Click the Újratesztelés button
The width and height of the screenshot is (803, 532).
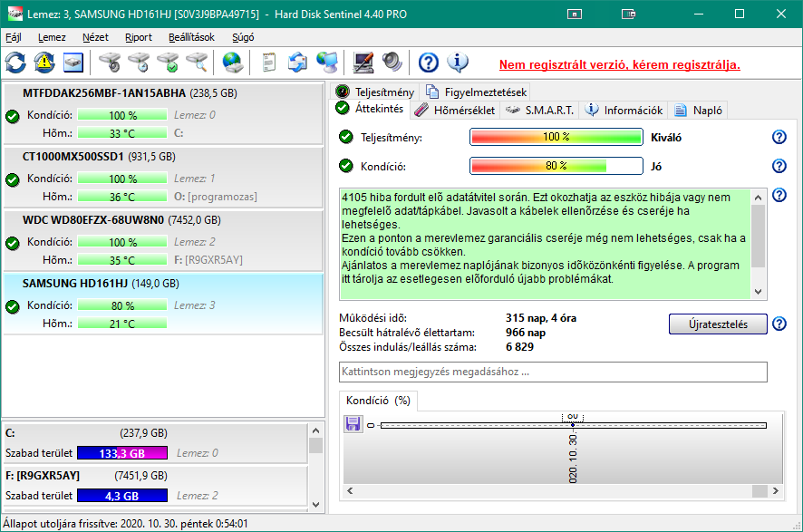tap(718, 324)
